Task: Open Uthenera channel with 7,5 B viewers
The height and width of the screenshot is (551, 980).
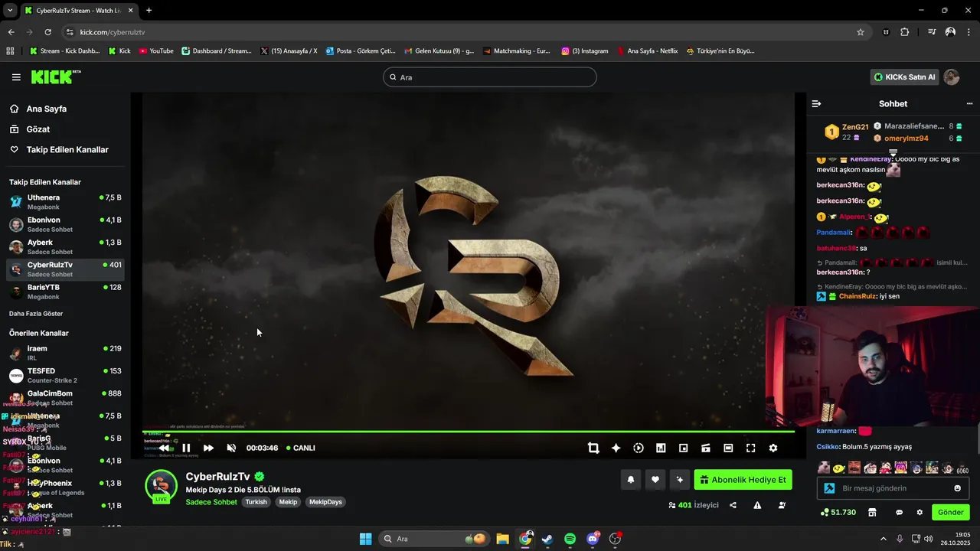Action: (65, 202)
